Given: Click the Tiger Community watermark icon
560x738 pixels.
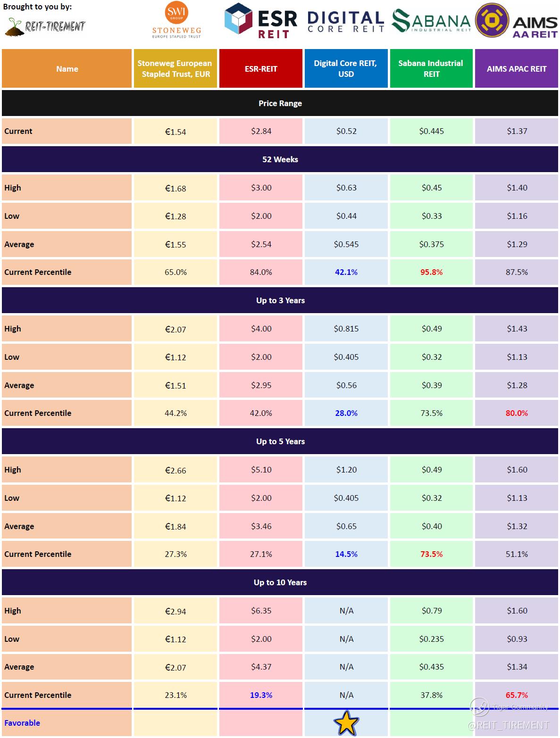Looking at the screenshot, I should 479,706.
